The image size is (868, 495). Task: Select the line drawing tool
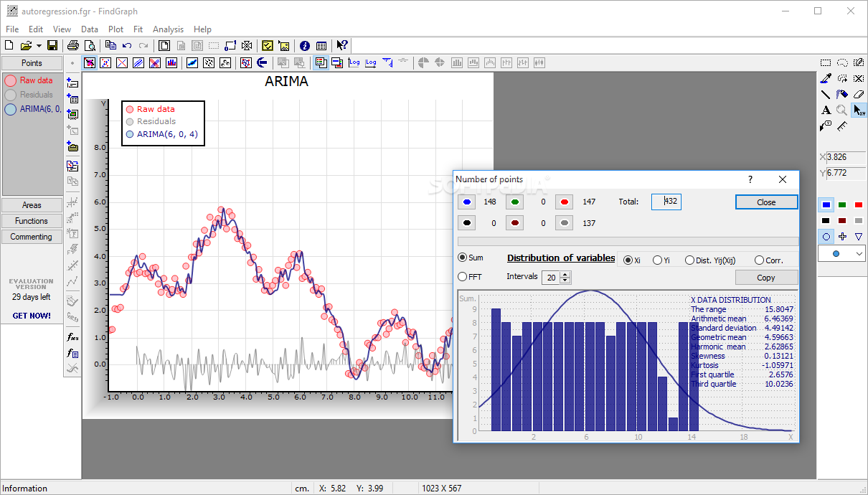click(x=826, y=95)
